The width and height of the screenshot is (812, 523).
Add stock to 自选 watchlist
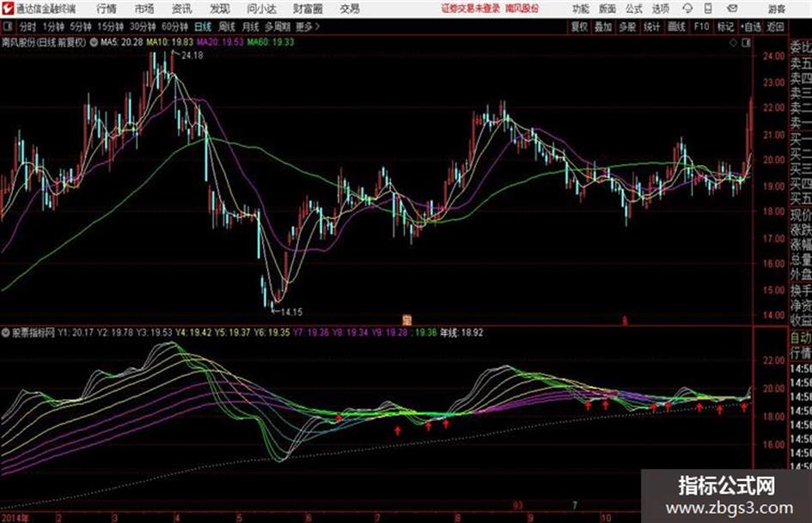[750, 27]
